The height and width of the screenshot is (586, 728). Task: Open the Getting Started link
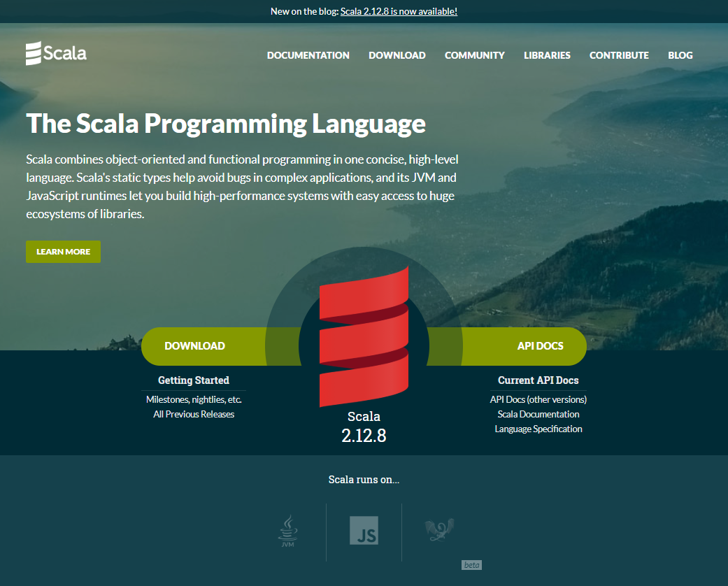(x=194, y=380)
